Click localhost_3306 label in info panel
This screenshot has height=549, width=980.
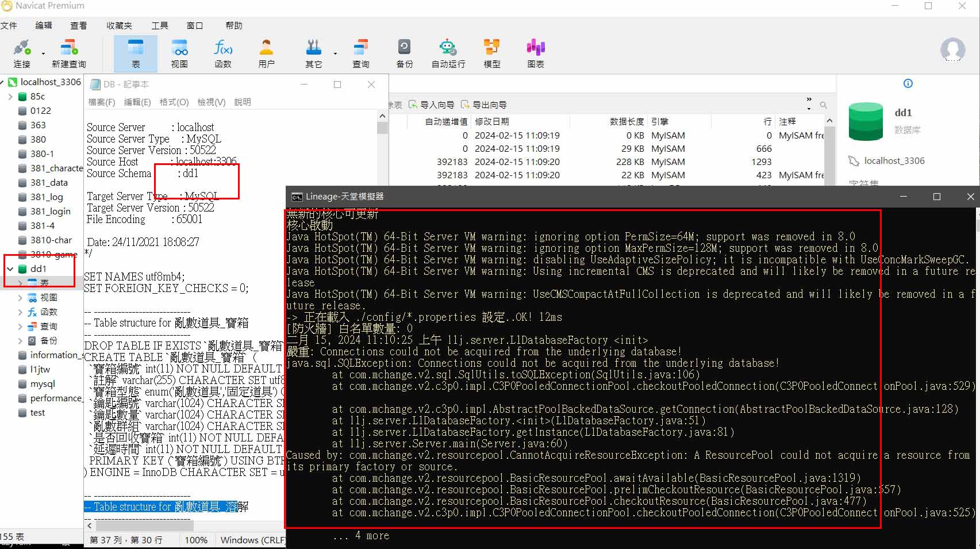(x=894, y=161)
